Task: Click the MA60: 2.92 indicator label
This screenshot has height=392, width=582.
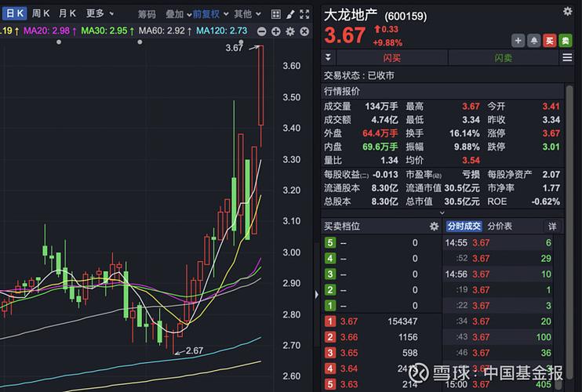Action: 166,31
